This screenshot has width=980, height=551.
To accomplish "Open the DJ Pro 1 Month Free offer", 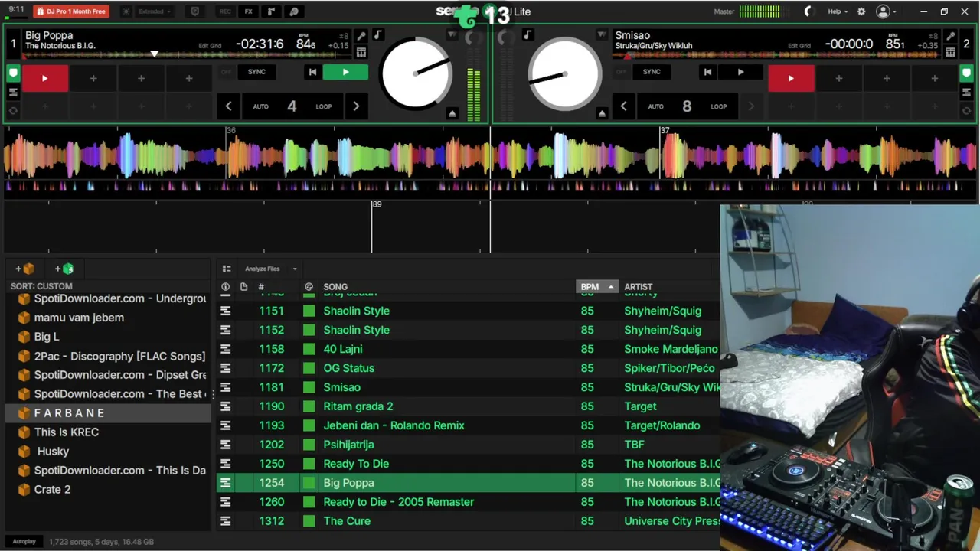I will point(70,11).
